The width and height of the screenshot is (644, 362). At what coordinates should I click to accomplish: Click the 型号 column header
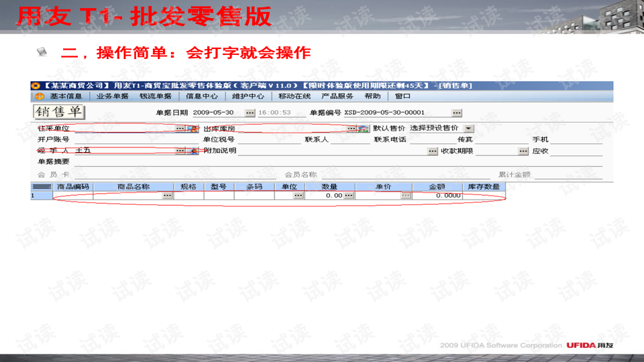[219, 187]
